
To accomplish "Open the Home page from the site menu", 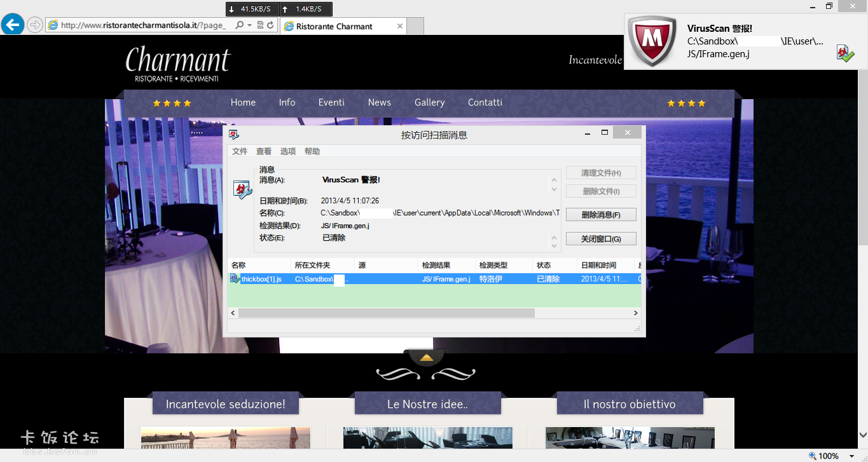I will [243, 102].
